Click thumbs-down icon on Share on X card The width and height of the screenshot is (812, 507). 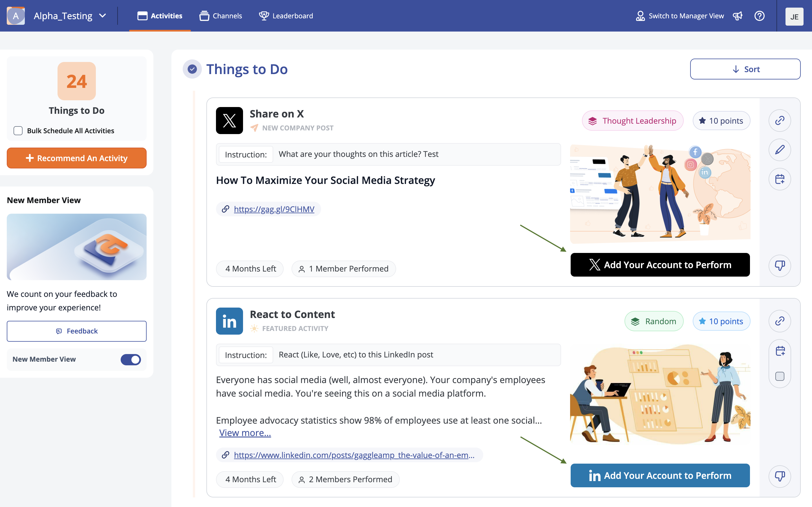(x=780, y=266)
